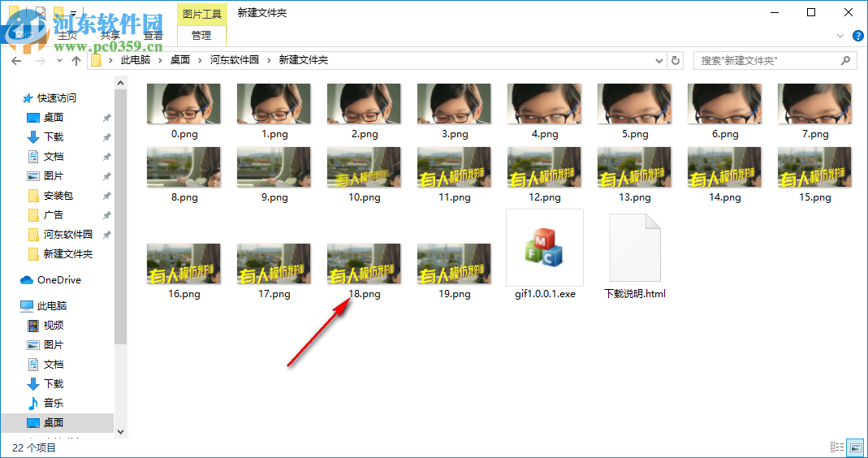Expand the chevron after 此电脑 breadcrumb
Screen dimensions: 868x458
(161, 60)
